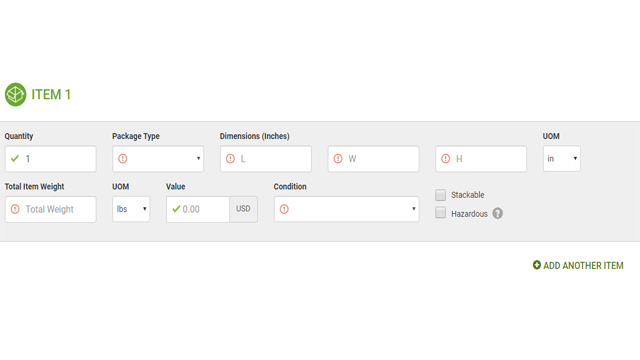This screenshot has width=640, height=360.
Task: Focus the Quantity input field
Action: (x=51, y=159)
